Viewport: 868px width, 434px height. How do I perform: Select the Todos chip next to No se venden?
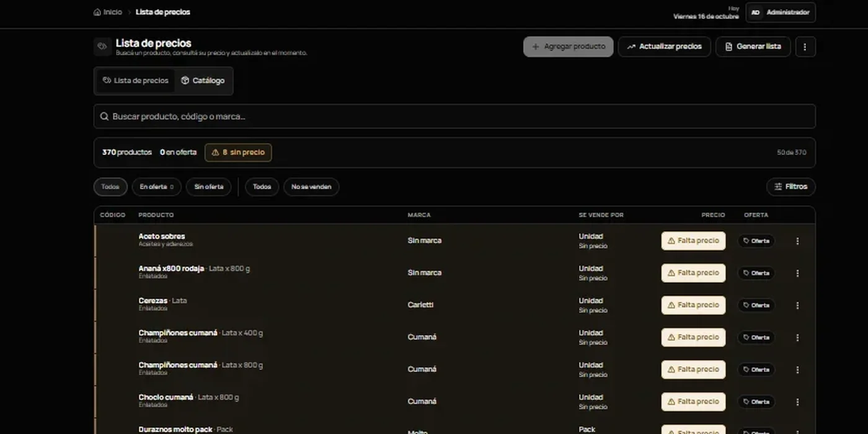pos(262,187)
